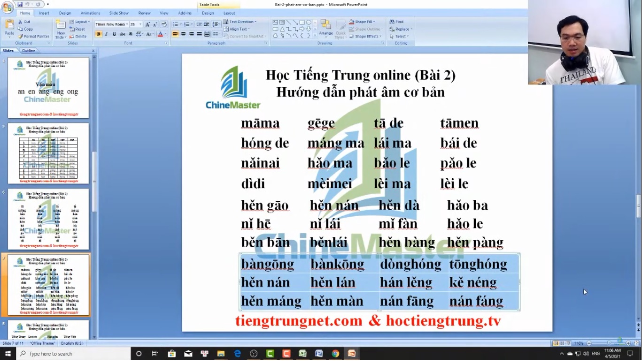The width and height of the screenshot is (642, 364).
Task: Open the Slide Show ribbon tab
Action: click(x=119, y=13)
